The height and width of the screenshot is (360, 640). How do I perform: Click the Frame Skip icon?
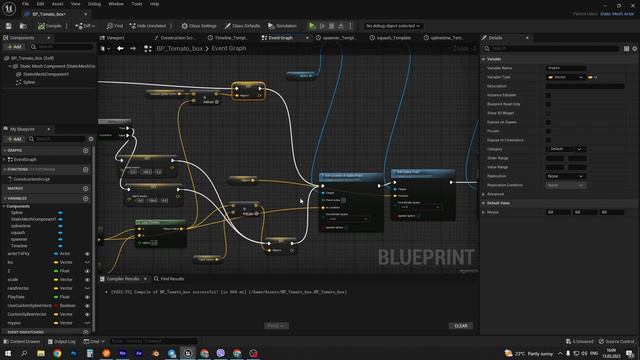point(322,26)
